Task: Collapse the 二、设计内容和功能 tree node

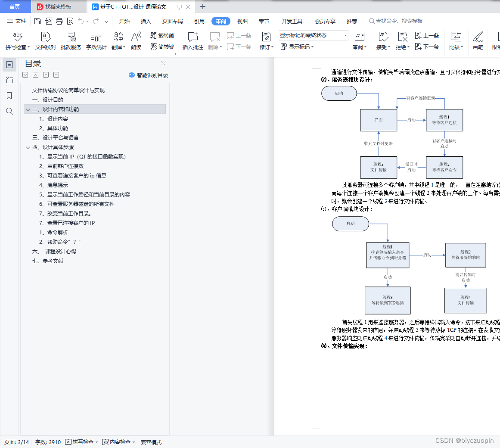Action: tap(28, 109)
